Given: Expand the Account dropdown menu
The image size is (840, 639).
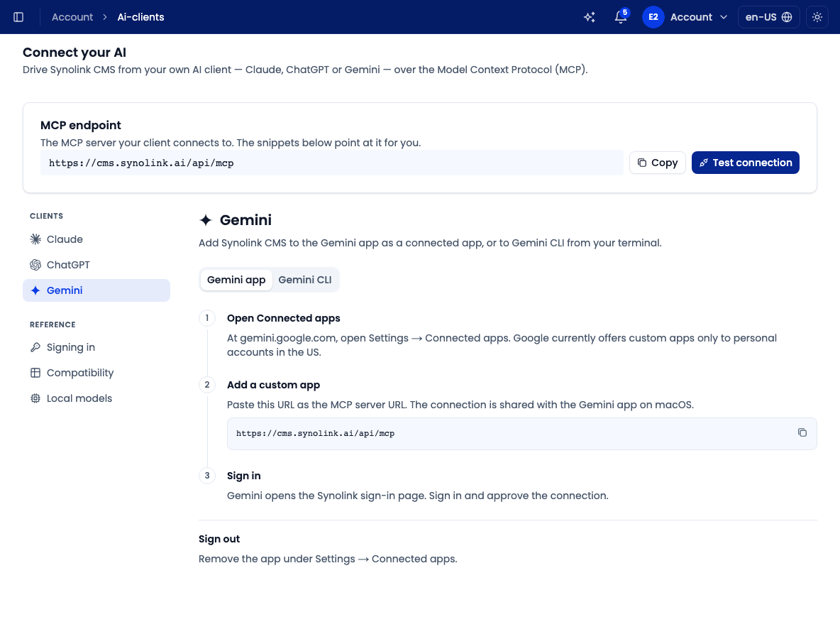Looking at the screenshot, I should (x=698, y=17).
